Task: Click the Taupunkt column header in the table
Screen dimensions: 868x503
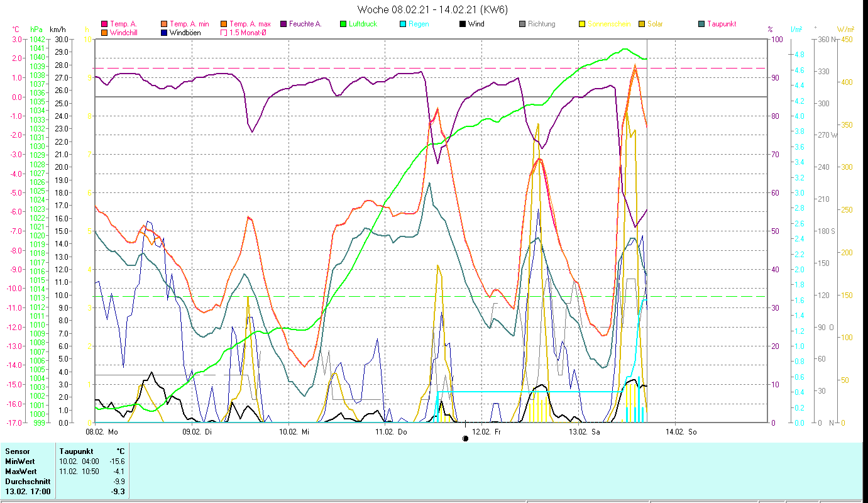Action: 77,451
